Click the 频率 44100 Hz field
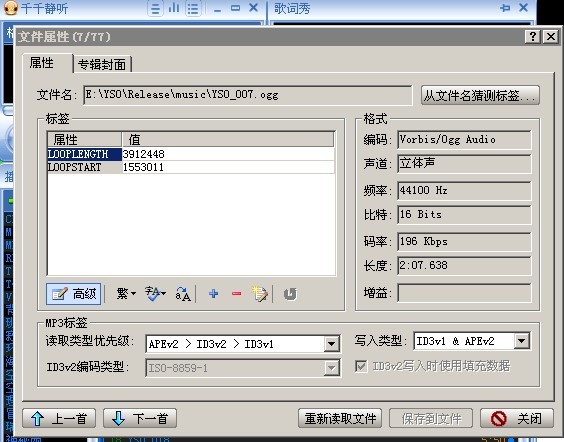The height and width of the screenshot is (442, 564). (x=464, y=190)
